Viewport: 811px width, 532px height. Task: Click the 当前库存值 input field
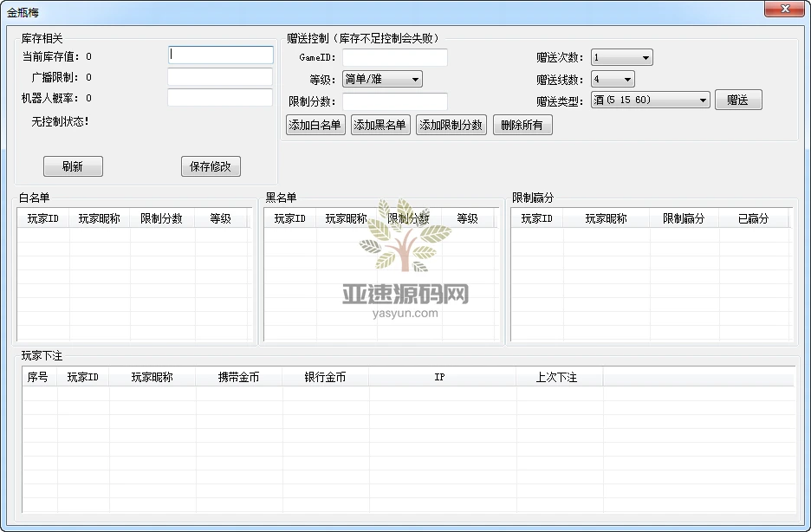pyautogui.click(x=220, y=55)
